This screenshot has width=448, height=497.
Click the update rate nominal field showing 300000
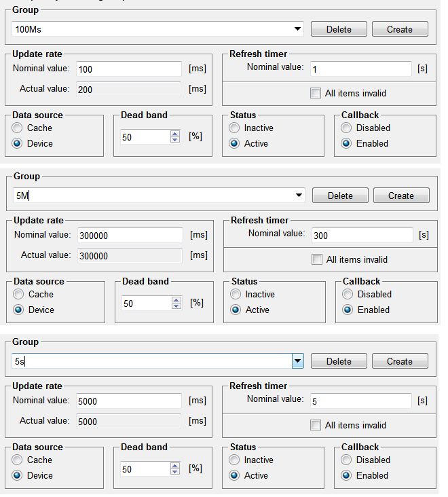(x=130, y=235)
